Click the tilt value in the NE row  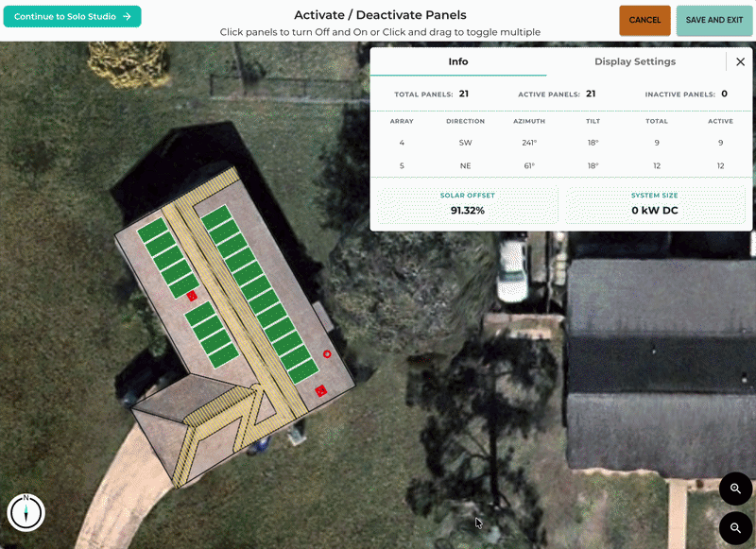pyautogui.click(x=593, y=165)
